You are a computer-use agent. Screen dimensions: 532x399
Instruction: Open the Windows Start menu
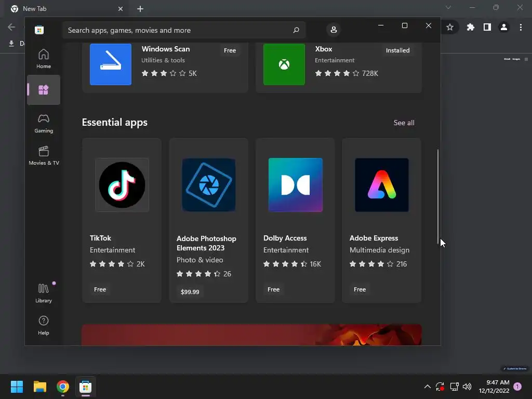(17, 387)
